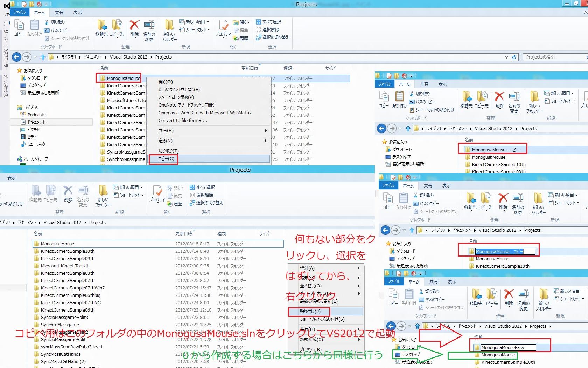Switch to the 共有 tab in the top-right window
The image size is (588, 368).
[x=424, y=84]
